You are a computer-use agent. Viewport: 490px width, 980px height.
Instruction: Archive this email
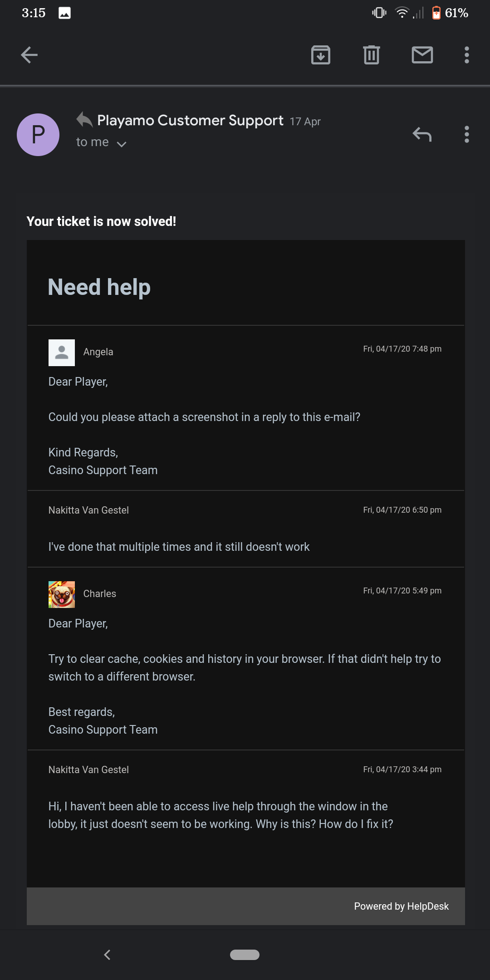321,55
